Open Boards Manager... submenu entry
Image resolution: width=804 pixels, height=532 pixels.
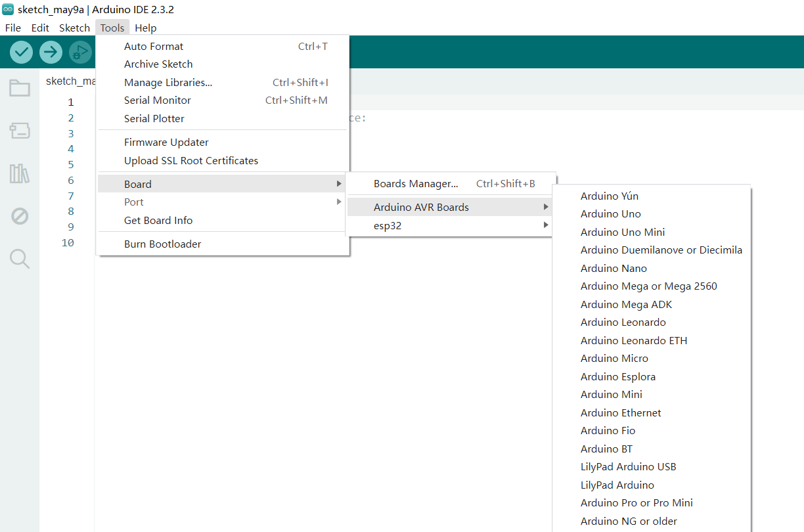(451, 184)
